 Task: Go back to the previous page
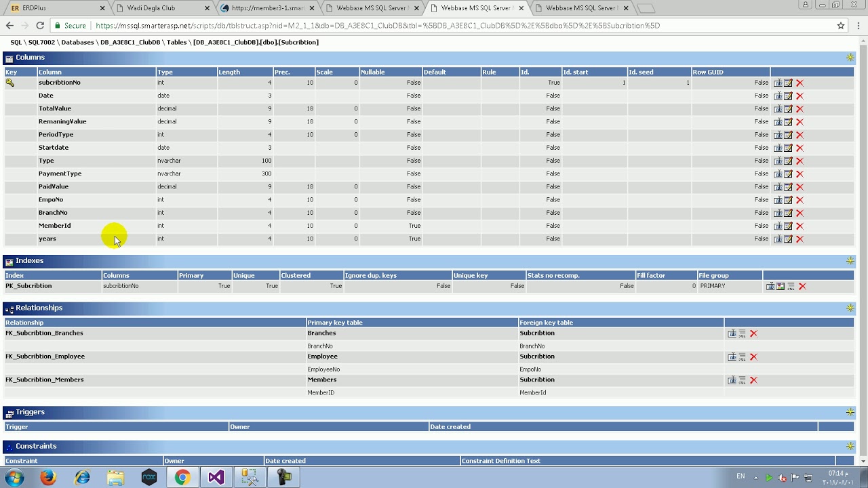click(x=9, y=26)
